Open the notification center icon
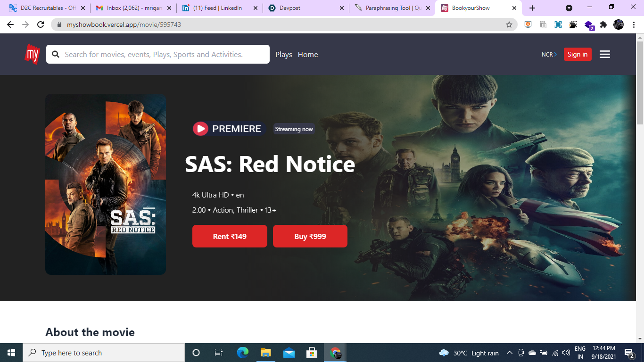Viewport: 644px width, 362px height. pos(629,353)
